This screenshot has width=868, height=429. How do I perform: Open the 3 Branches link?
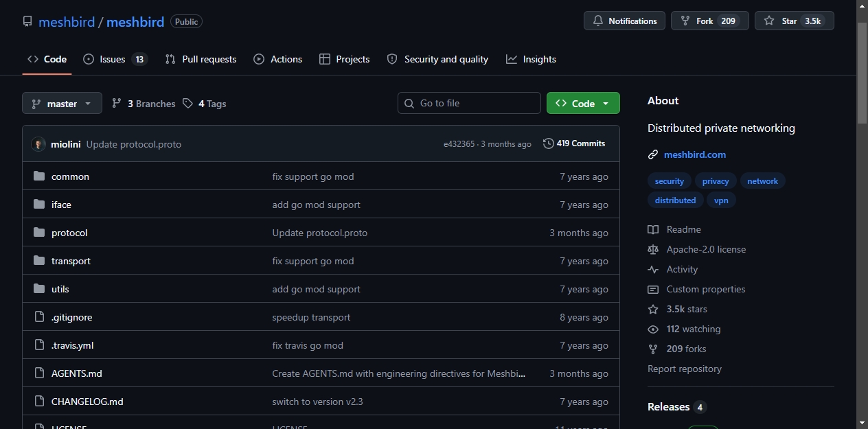tap(144, 104)
